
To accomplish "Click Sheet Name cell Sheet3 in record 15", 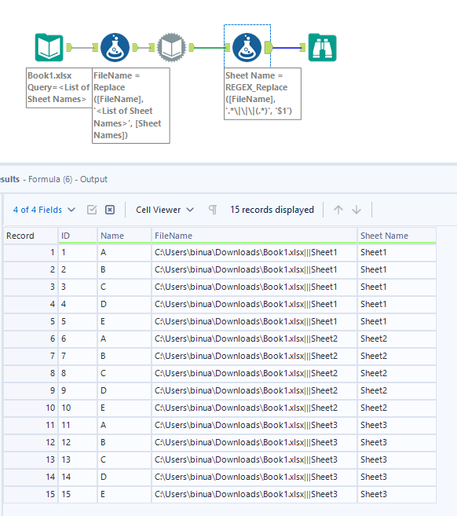I will (397, 494).
